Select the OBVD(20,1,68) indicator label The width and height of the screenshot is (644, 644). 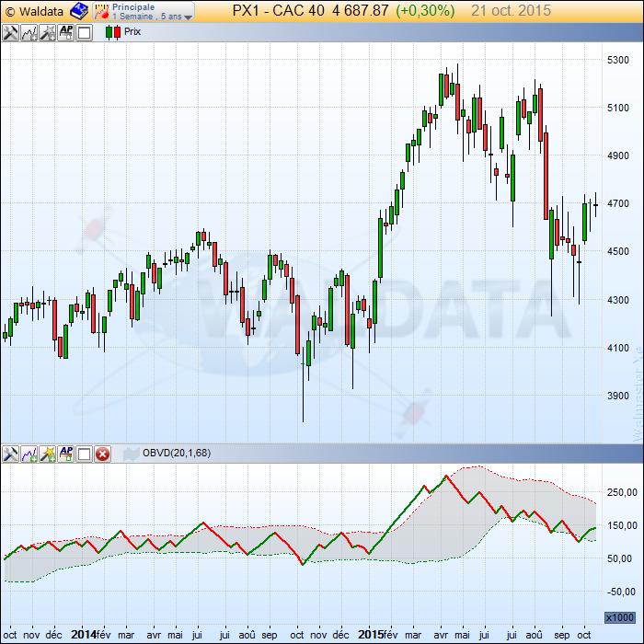(177, 453)
